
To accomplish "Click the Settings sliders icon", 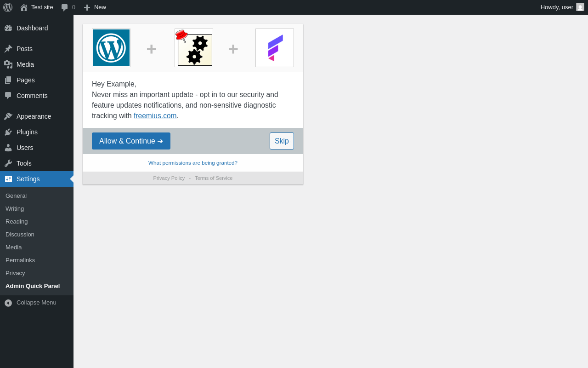I will 8,179.
